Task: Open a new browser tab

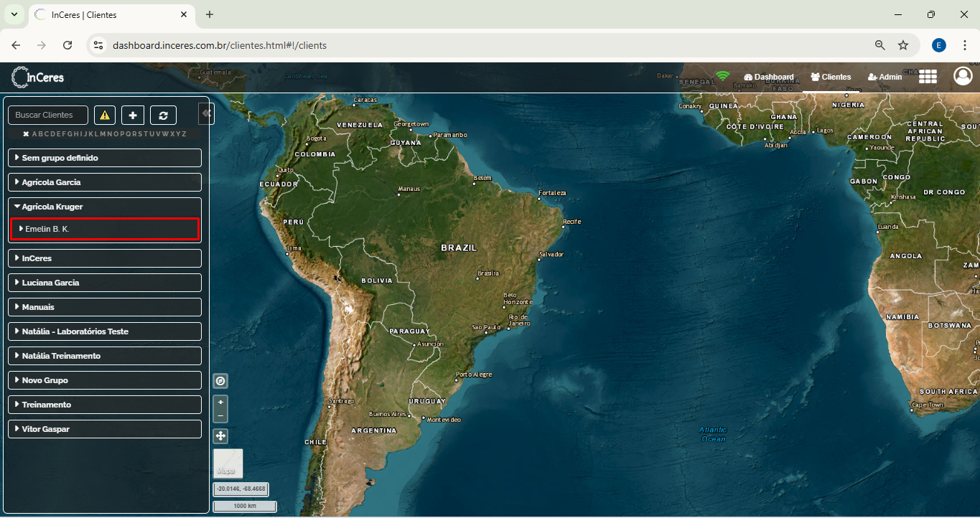Action: pyautogui.click(x=210, y=14)
